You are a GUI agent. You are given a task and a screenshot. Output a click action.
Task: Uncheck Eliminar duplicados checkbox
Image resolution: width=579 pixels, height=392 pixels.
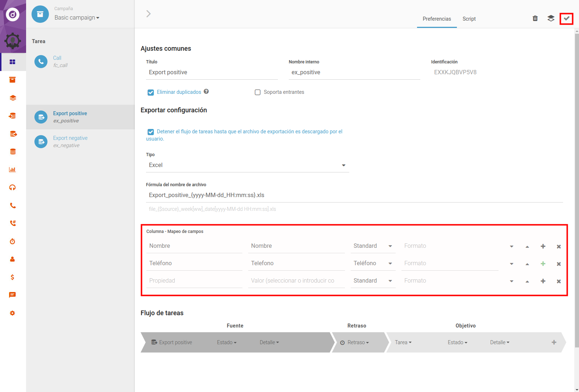click(x=151, y=92)
